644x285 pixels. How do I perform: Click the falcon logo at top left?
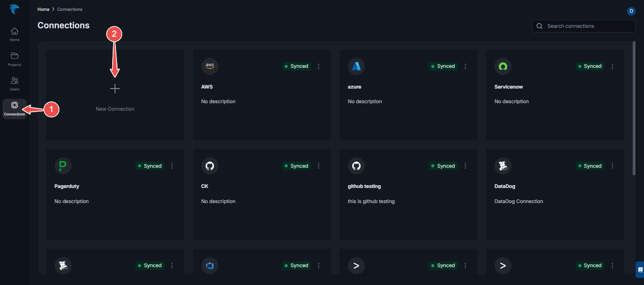coord(14,9)
